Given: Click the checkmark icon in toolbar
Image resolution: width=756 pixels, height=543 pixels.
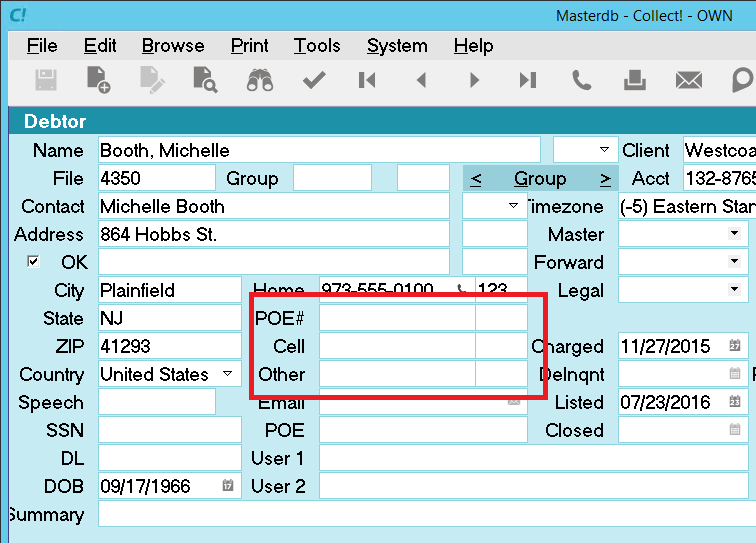Looking at the screenshot, I should (x=314, y=80).
